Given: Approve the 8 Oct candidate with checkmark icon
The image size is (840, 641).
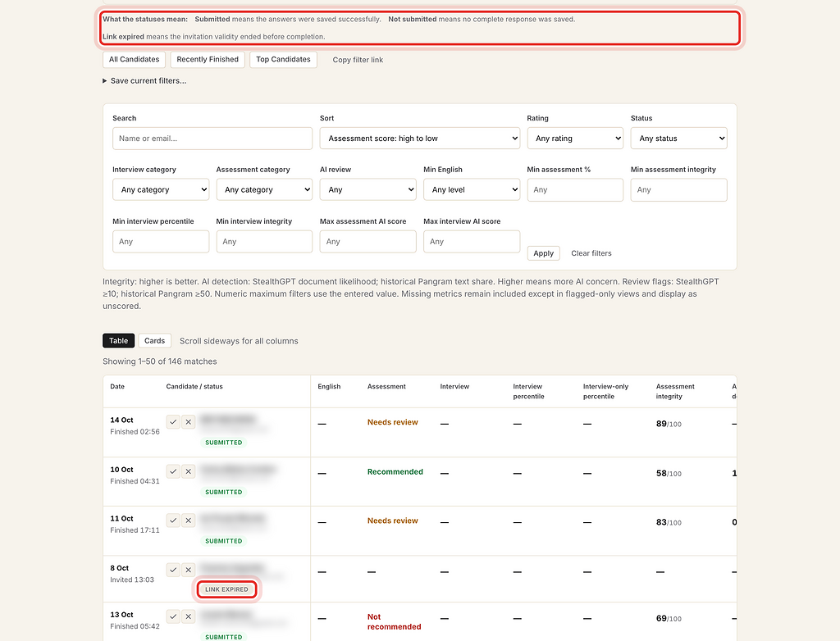Looking at the screenshot, I should pyautogui.click(x=173, y=570).
